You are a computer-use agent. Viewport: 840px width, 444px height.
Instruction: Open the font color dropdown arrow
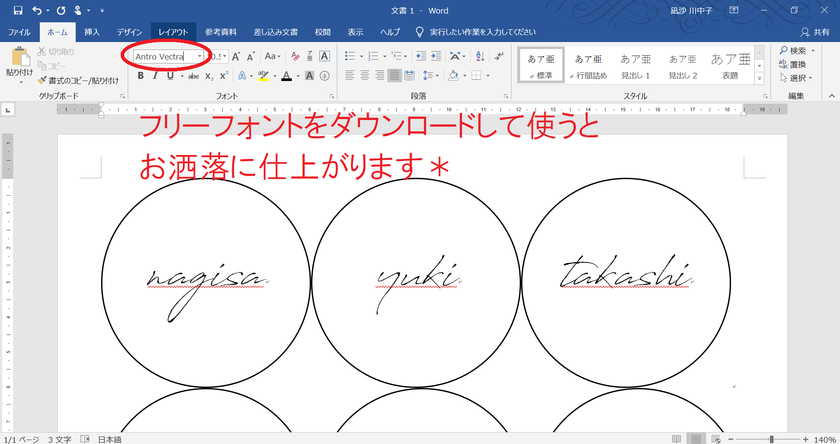click(x=297, y=76)
